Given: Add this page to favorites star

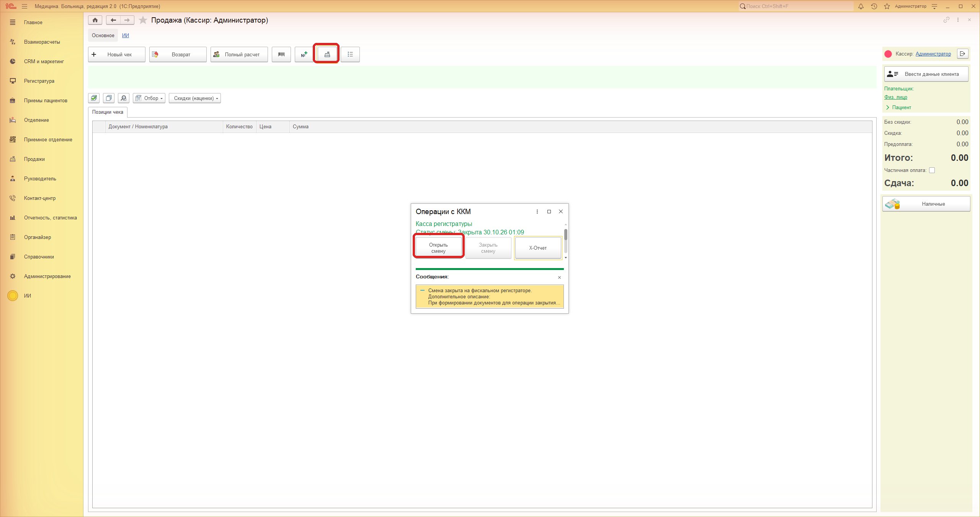Looking at the screenshot, I should [143, 20].
